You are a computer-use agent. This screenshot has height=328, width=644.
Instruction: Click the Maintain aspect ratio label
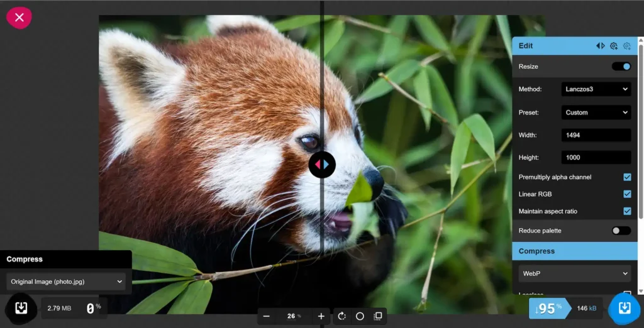click(x=548, y=211)
